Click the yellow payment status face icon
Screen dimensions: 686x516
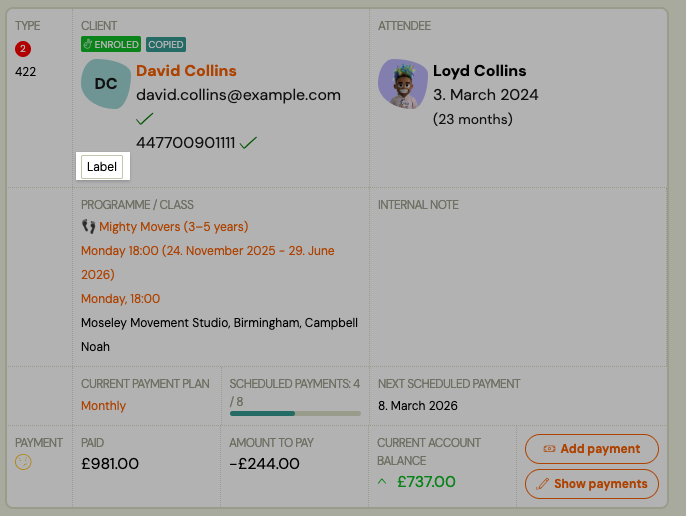tap(23, 462)
